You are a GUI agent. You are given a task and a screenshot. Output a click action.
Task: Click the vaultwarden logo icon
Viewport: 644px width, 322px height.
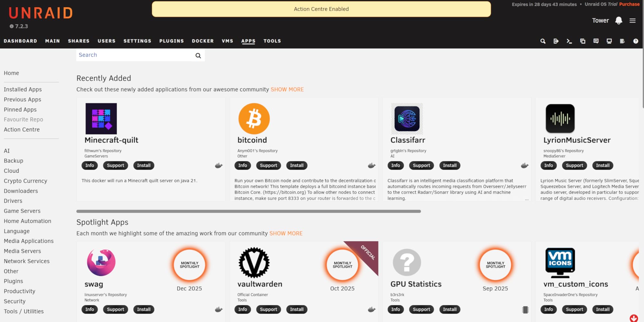click(x=254, y=262)
